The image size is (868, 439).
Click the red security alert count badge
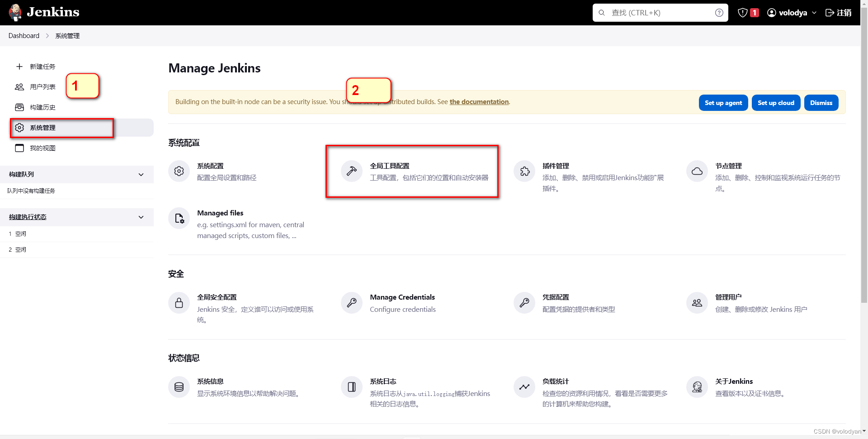tap(754, 13)
